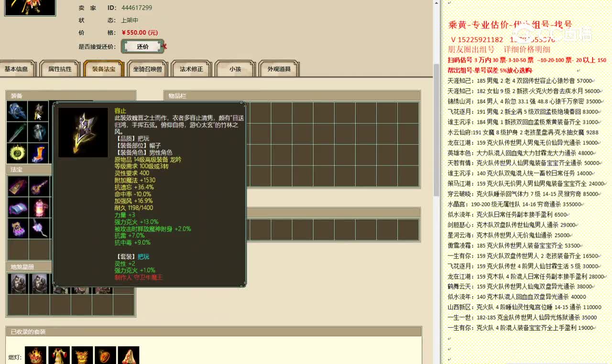Open the 坐骑召唤兽 tab
Screen dimensions: 612x364
[147, 69]
